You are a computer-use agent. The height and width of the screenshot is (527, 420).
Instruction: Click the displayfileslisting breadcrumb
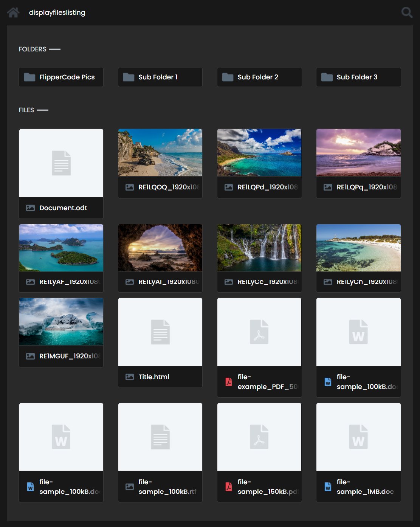[x=57, y=12]
